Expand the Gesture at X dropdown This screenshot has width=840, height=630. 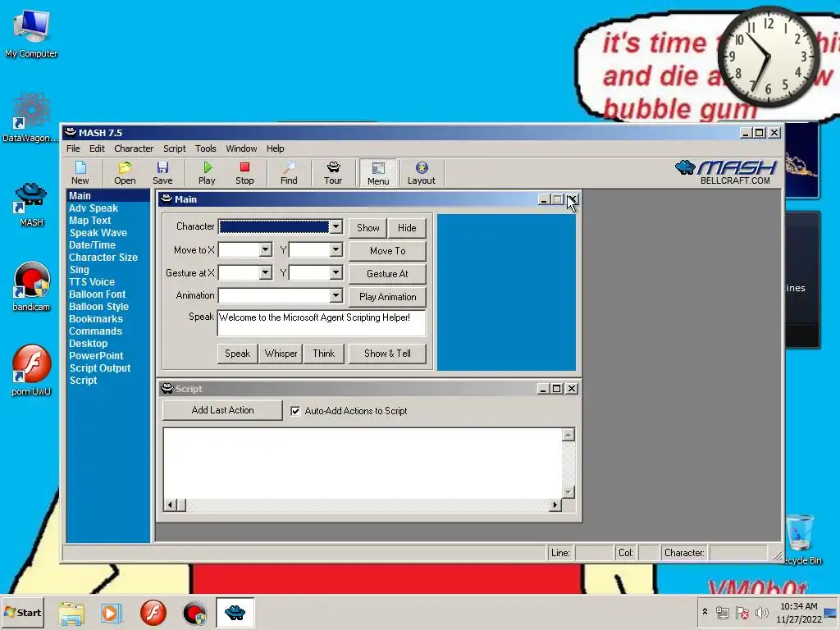[x=266, y=272]
